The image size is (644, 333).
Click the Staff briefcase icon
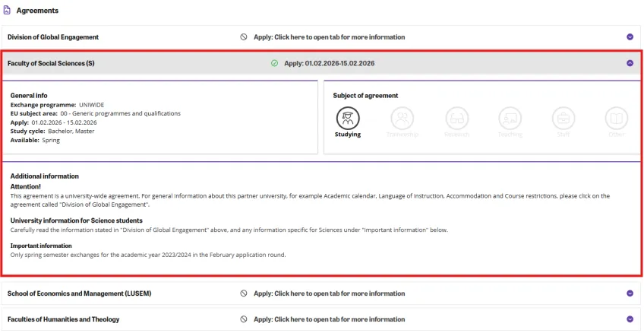pos(563,118)
